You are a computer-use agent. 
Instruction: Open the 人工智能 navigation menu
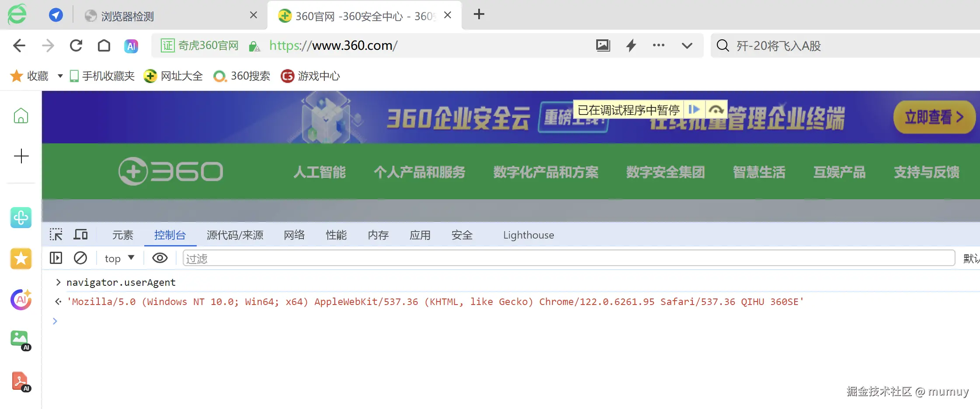tap(320, 172)
